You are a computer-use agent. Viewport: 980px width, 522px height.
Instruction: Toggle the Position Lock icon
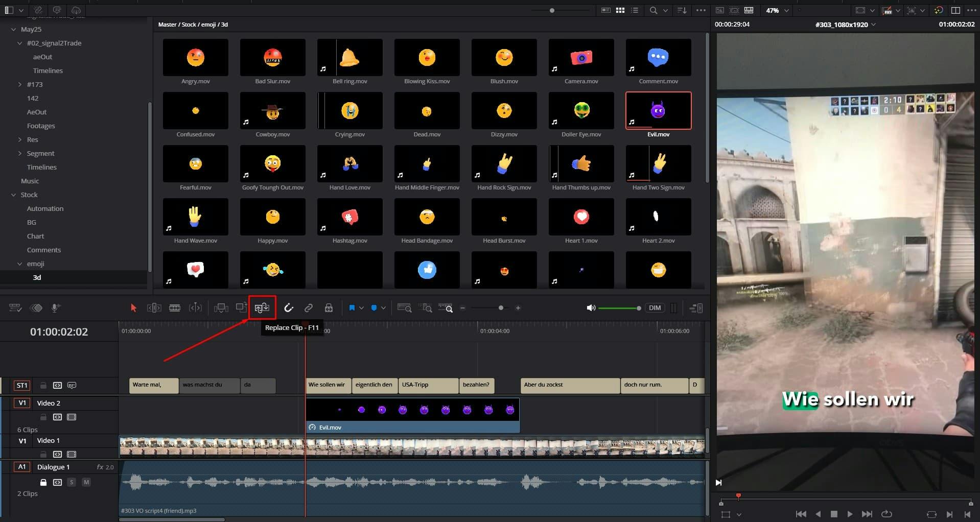[x=329, y=308]
